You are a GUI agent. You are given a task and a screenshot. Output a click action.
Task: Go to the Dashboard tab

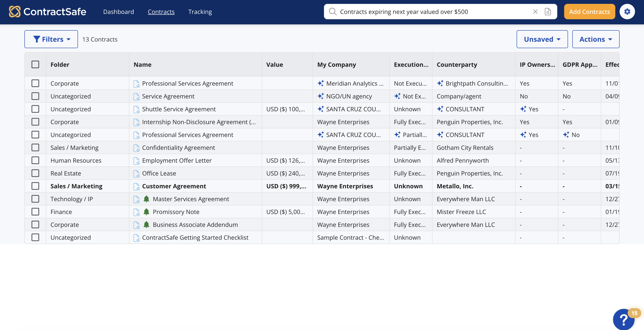[x=118, y=12]
